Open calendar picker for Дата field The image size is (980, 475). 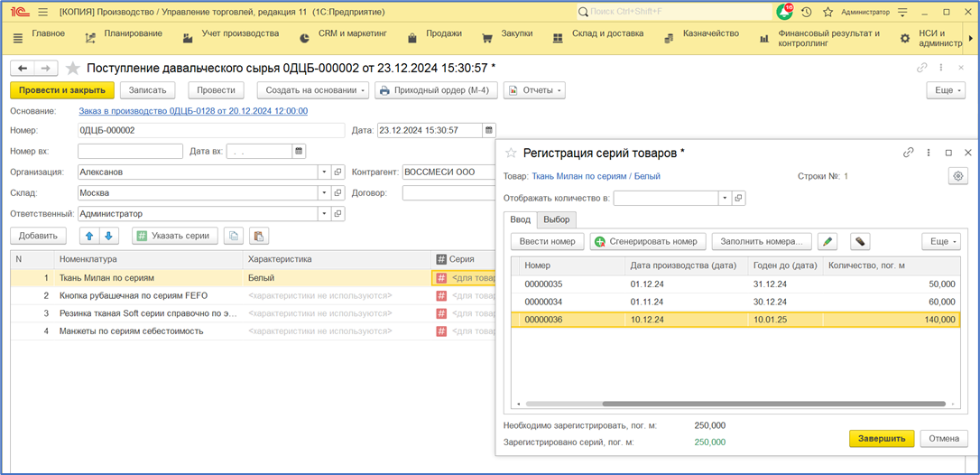pyautogui.click(x=488, y=130)
